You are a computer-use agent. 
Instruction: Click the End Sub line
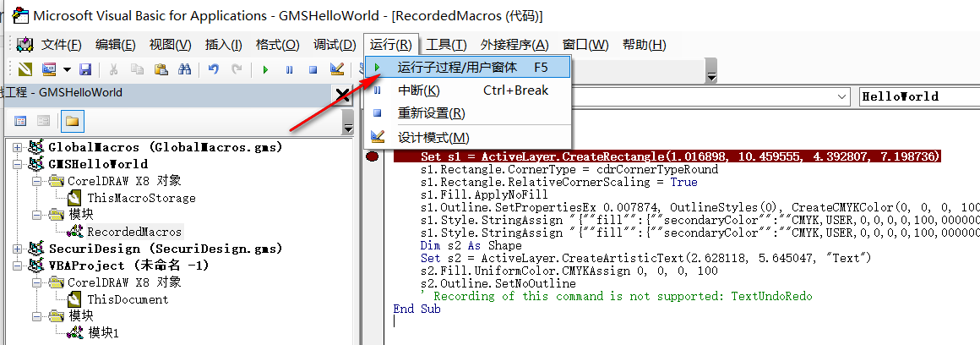416,309
